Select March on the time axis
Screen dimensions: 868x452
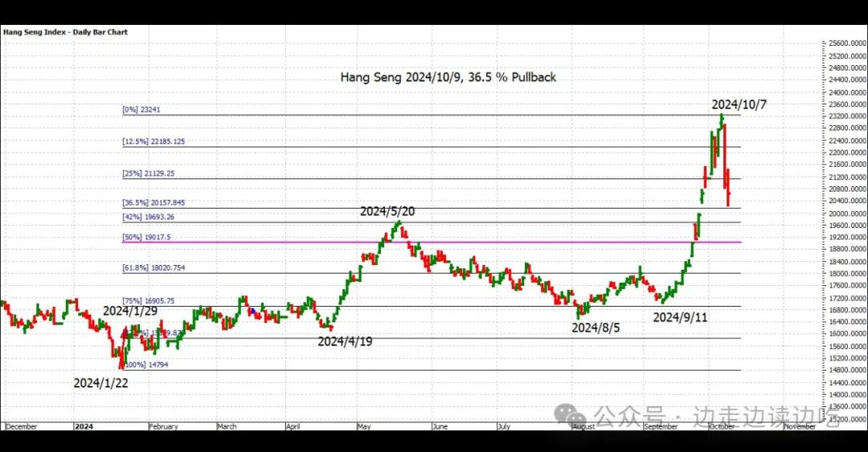[227, 426]
